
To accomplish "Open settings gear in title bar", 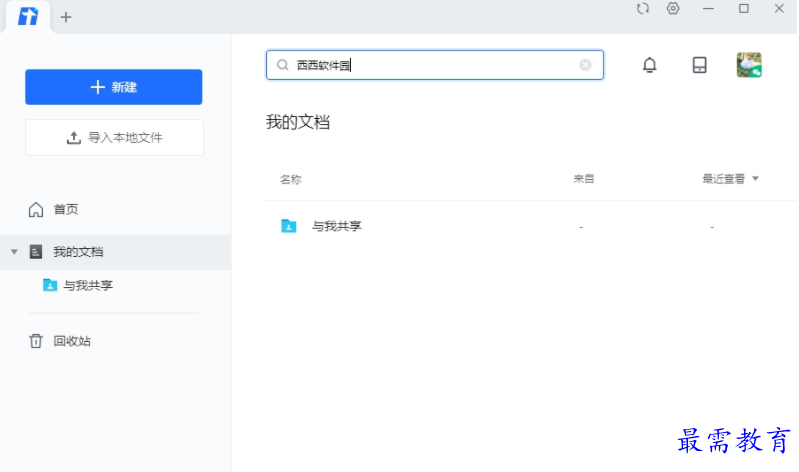I will point(673,9).
